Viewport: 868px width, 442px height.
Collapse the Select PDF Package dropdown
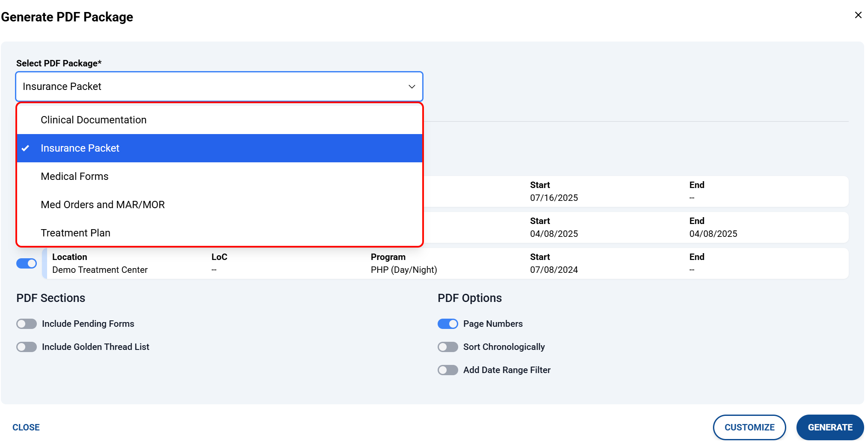pos(219,87)
